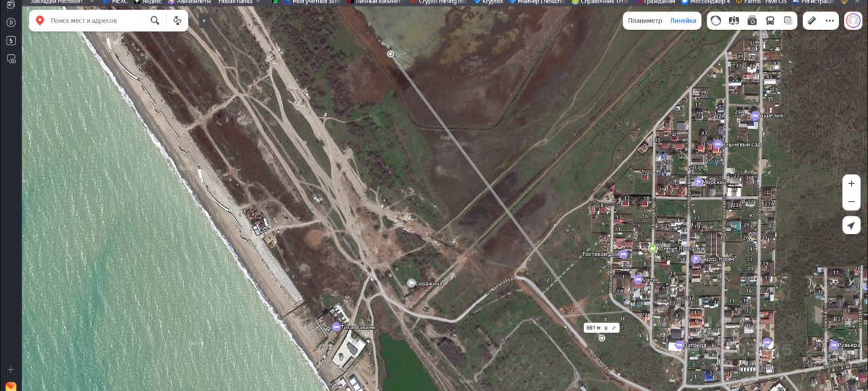Toggle the ruler tool icon

click(x=812, y=20)
